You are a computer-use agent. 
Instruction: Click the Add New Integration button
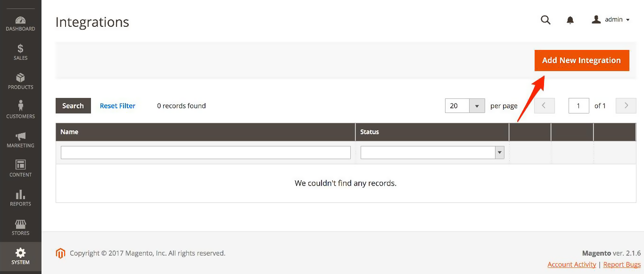pyautogui.click(x=582, y=60)
